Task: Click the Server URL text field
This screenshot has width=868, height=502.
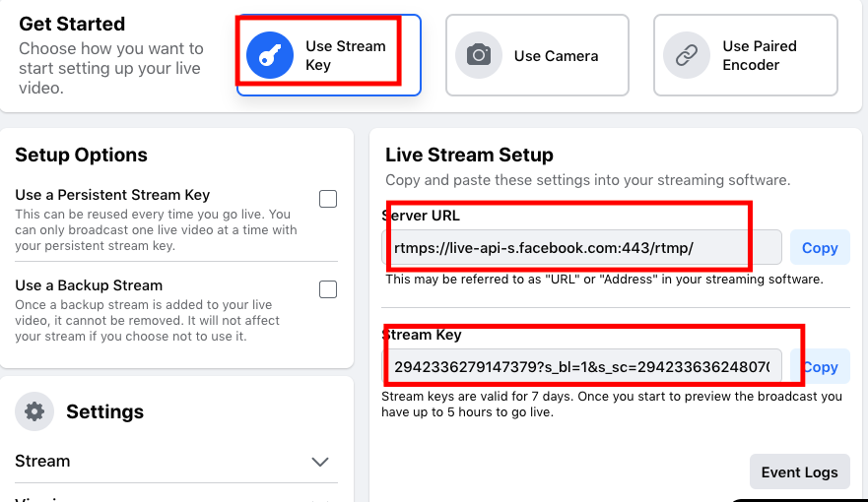Action: point(582,248)
